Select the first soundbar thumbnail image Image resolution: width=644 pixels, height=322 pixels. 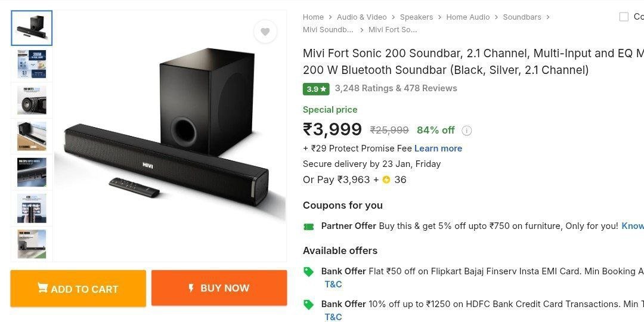point(32,28)
